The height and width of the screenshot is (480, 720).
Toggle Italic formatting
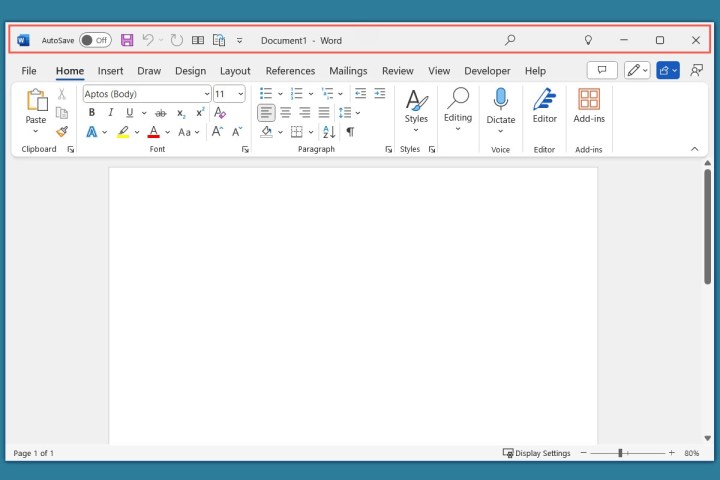tap(110, 113)
